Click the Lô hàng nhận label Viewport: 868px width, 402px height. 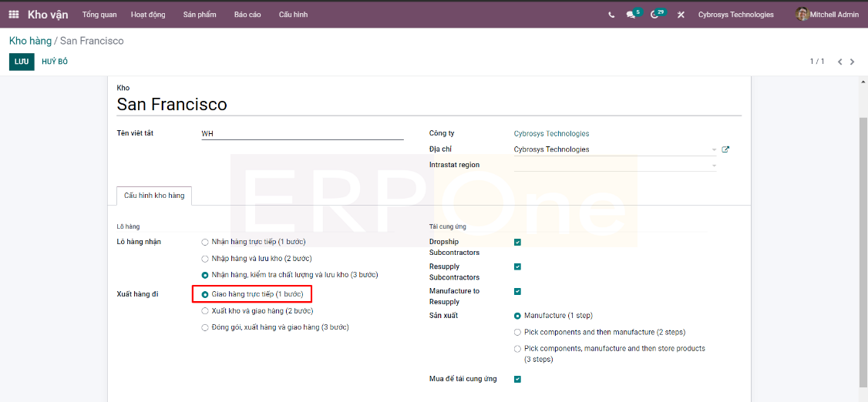(139, 242)
